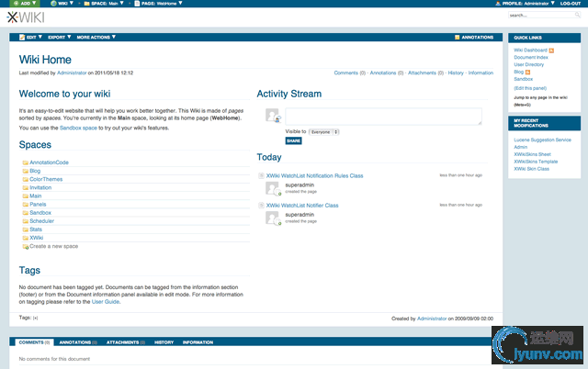
Task: Click the Share button
Action: 293,140
